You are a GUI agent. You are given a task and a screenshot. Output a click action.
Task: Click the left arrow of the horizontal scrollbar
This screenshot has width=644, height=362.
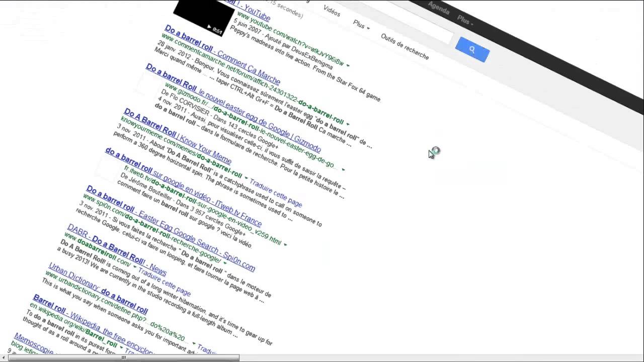coord(3,358)
